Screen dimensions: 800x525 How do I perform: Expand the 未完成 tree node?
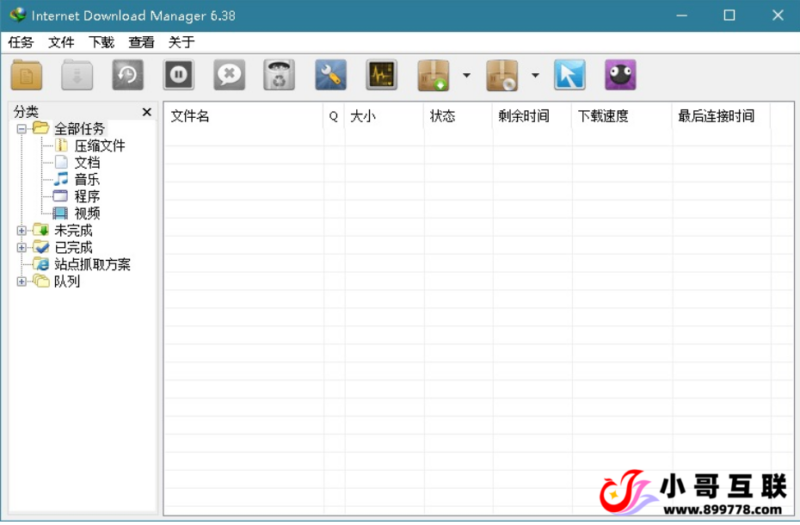coord(21,231)
